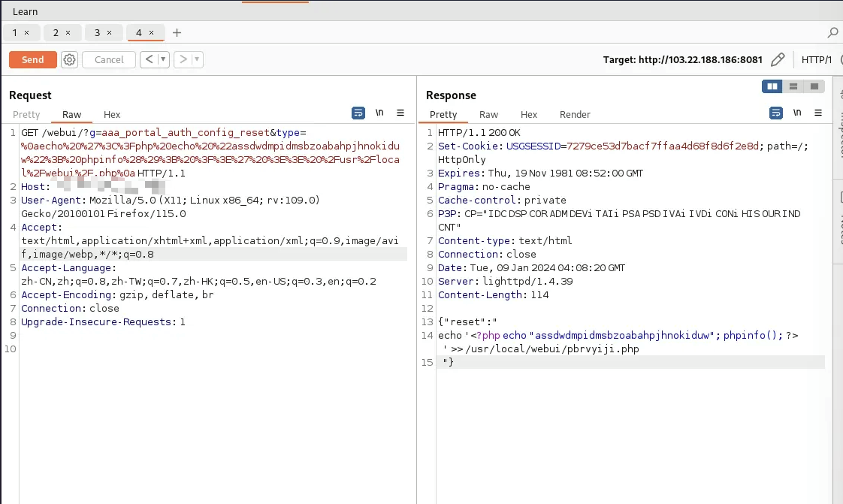
Task: Click the response Connection: close header
Action: (x=487, y=254)
